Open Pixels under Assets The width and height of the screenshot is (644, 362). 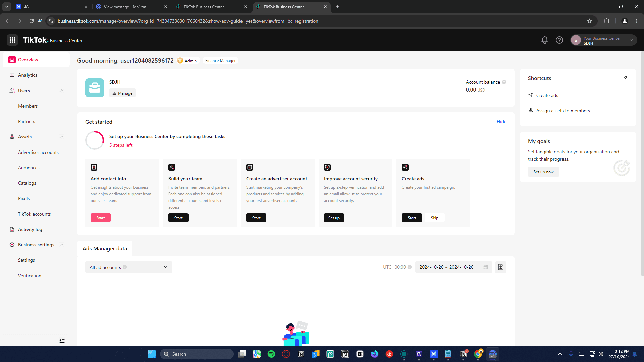(24, 198)
